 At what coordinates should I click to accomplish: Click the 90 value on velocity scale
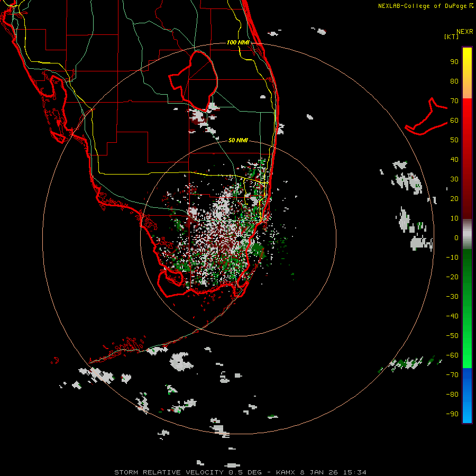(x=454, y=62)
